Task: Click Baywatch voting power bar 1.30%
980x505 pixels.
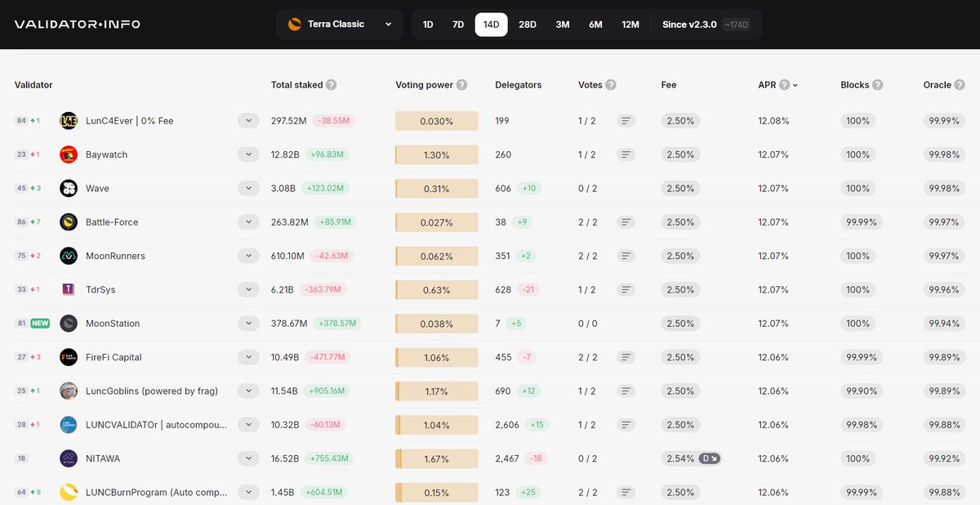Action: (x=437, y=154)
